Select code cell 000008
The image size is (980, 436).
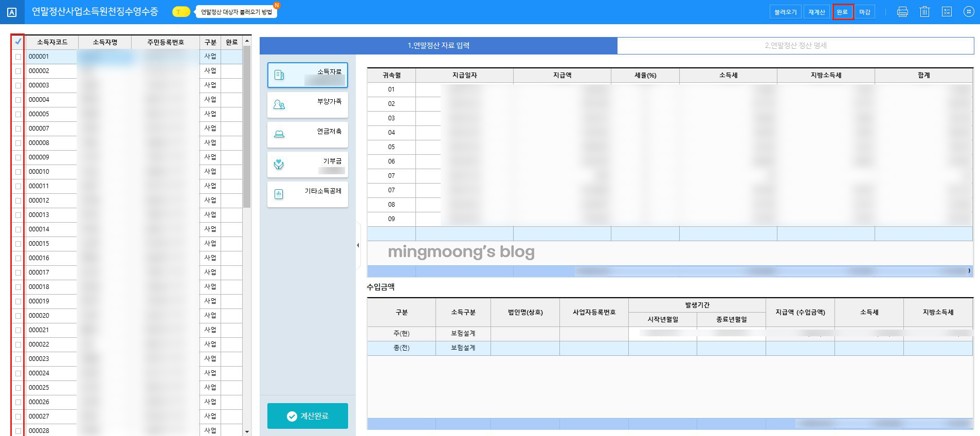[x=51, y=143]
